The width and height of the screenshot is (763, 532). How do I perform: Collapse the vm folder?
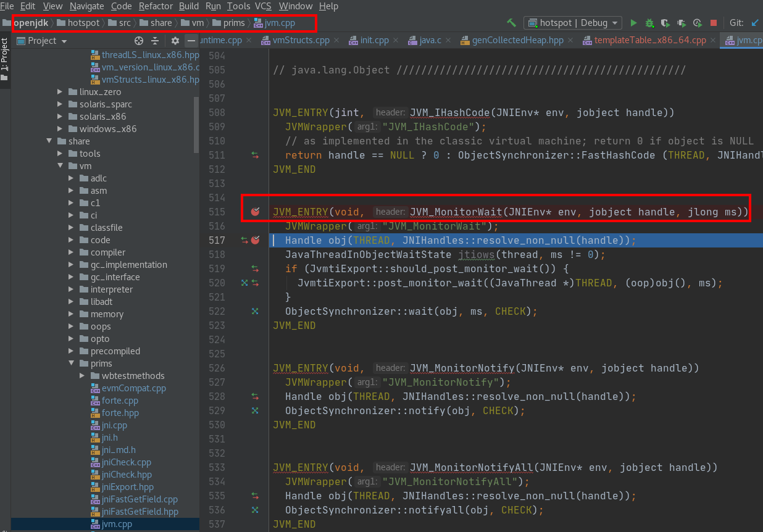pyautogui.click(x=60, y=166)
